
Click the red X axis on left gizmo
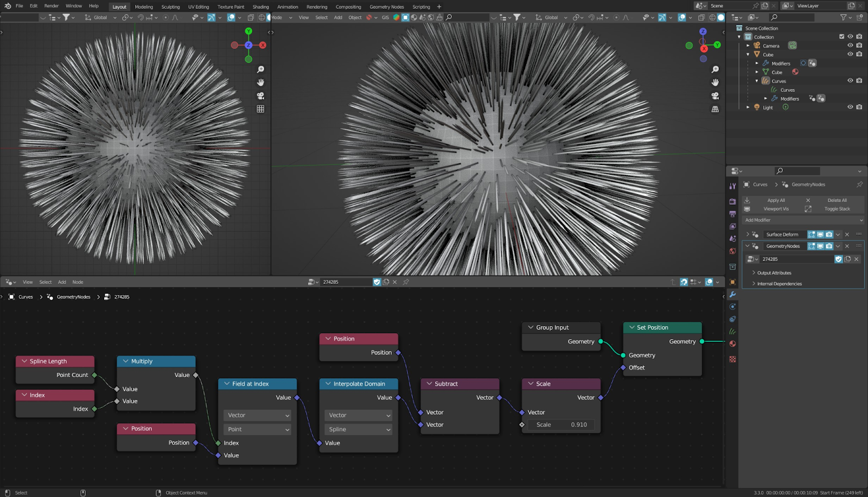263,46
